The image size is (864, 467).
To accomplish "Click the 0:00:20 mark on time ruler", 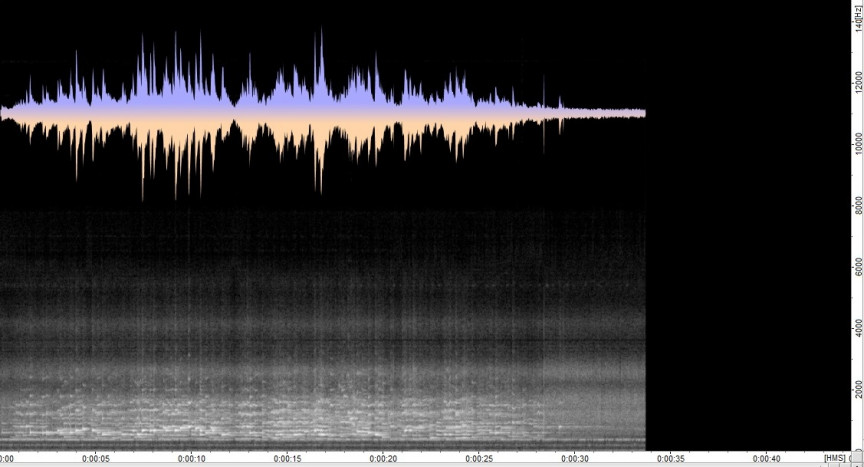I will (x=383, y=459).
